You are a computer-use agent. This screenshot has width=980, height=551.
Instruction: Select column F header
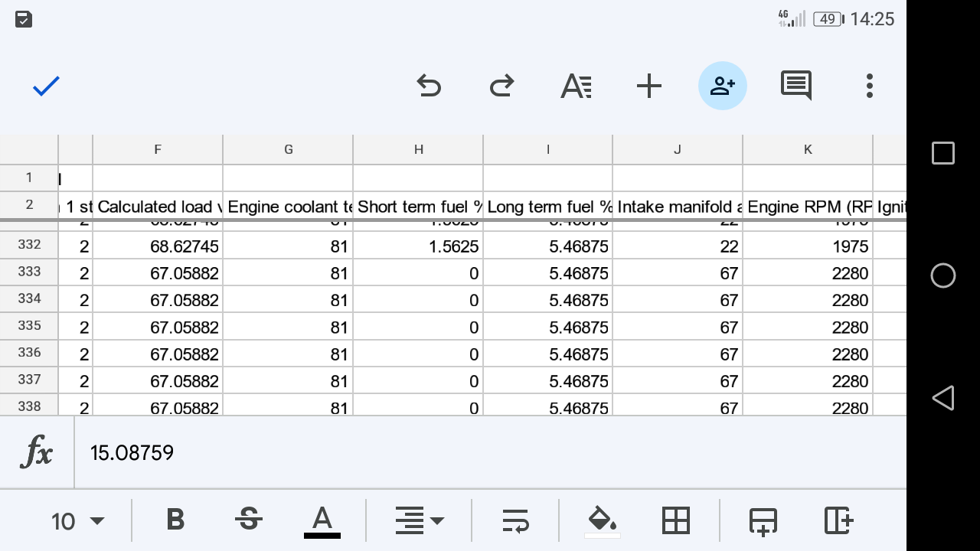(158, 150)
